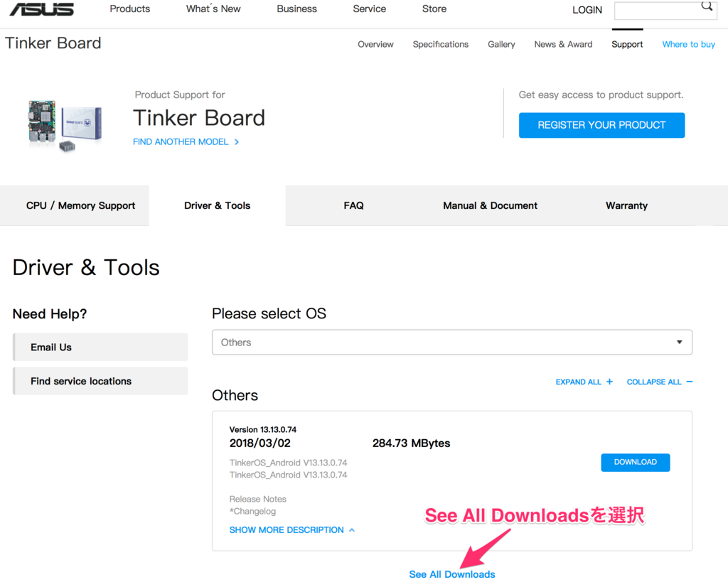Image resolution: width=728 pixels, height=582 pixels.
Task: Click the Where to buy link
Action: (x=688, y=44)
